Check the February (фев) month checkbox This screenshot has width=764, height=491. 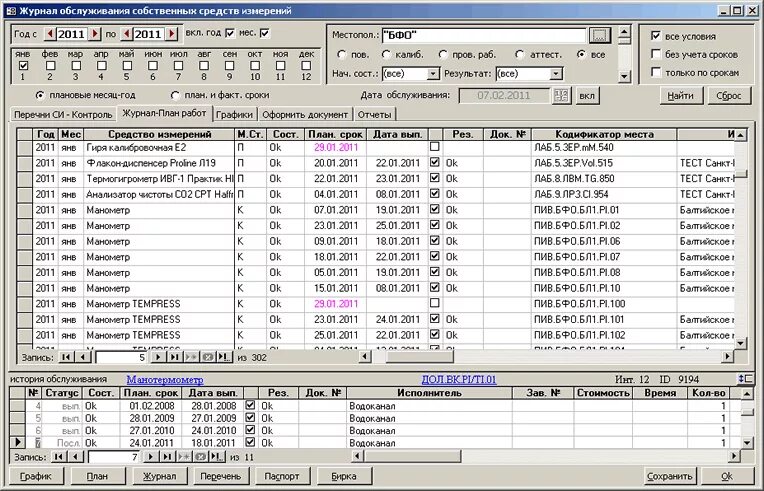point(50,65)
